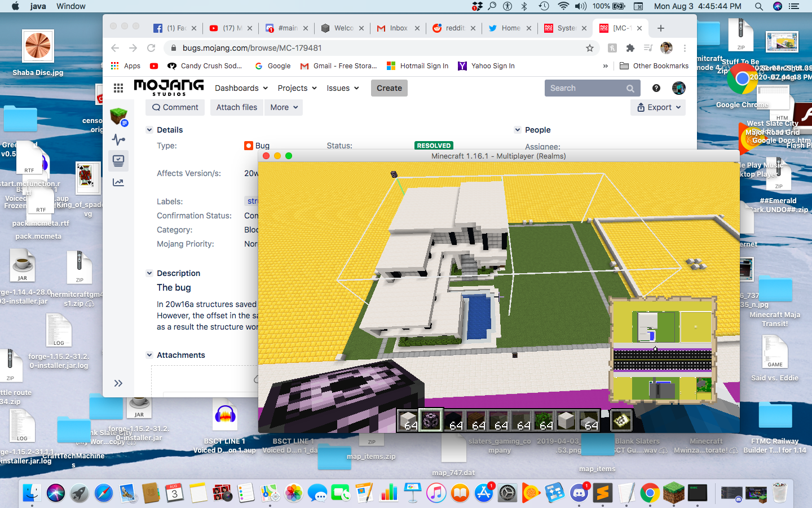This screenshot has width=812, height=508.
Task: Open the Chrome extensions puzzle icon
Action: (630, 48)
